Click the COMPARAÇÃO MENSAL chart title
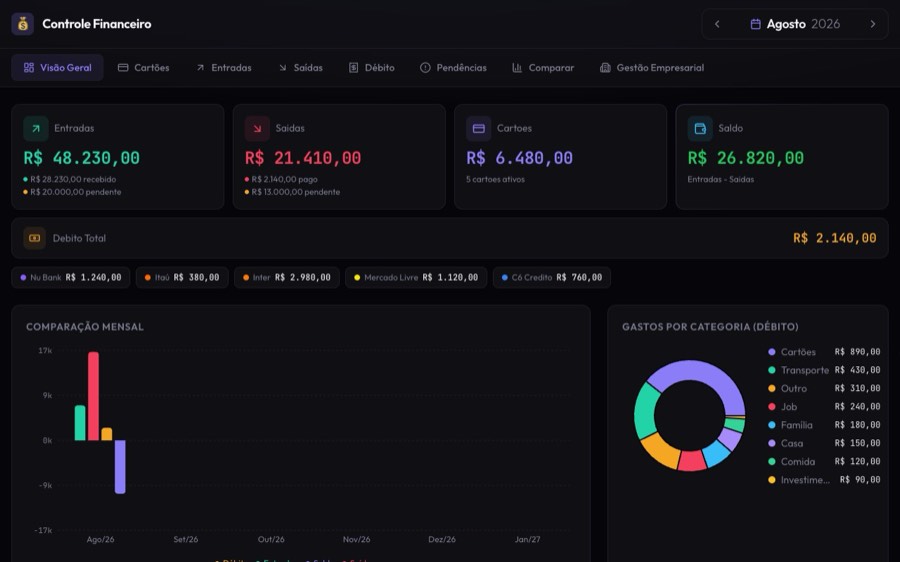This screenshot has width=900, height=562. tap(85, 327)
